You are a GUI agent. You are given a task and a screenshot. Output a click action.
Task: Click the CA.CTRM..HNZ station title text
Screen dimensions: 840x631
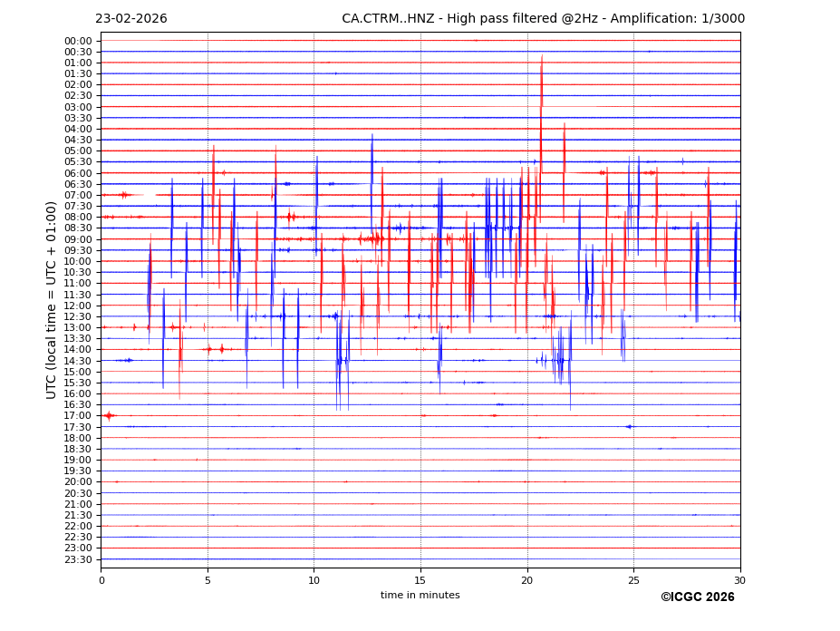point(543,19)
